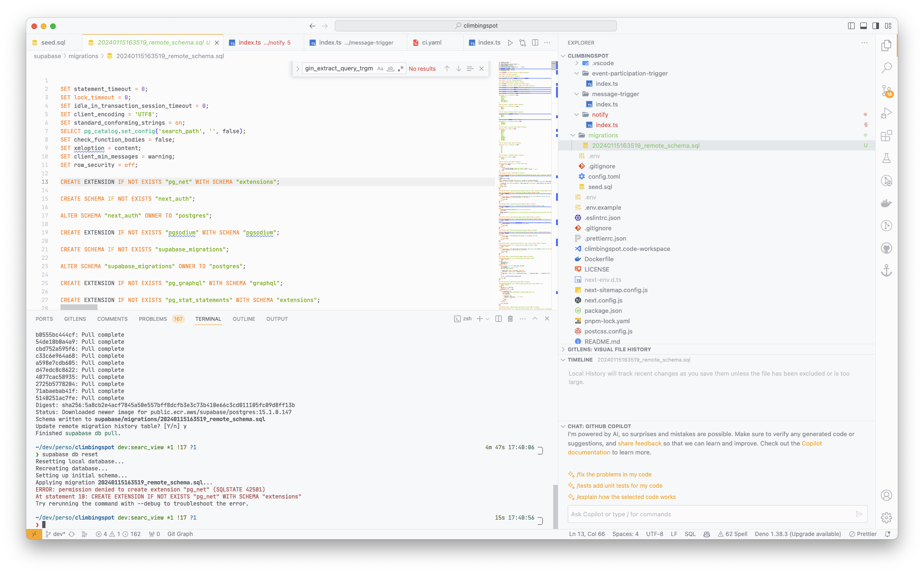Enable whole word matching in search
This screenshot has height=574, width=924.
tap(390, 68)
